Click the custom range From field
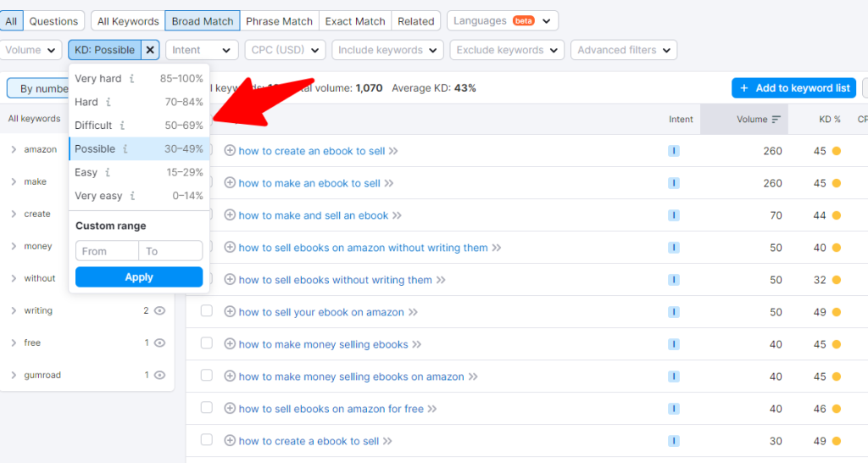The height and width of the screenshot is (463, 868). (107, 251)
